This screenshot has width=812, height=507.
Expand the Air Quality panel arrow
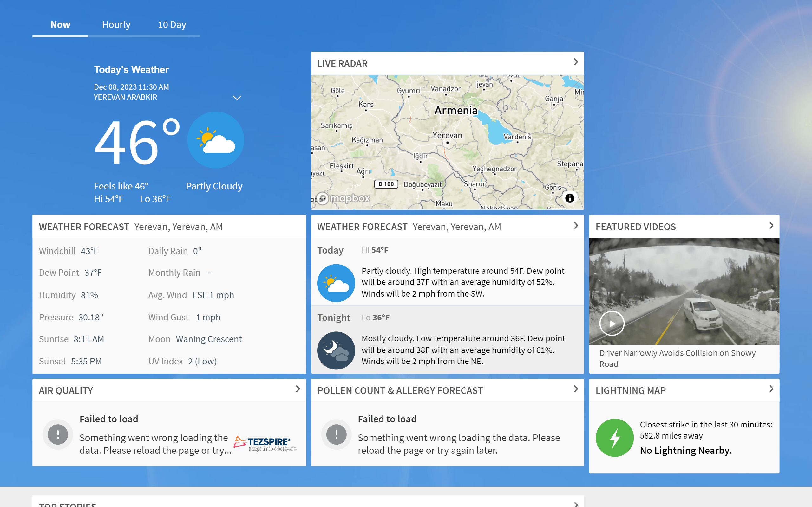(x=298, y=389)
